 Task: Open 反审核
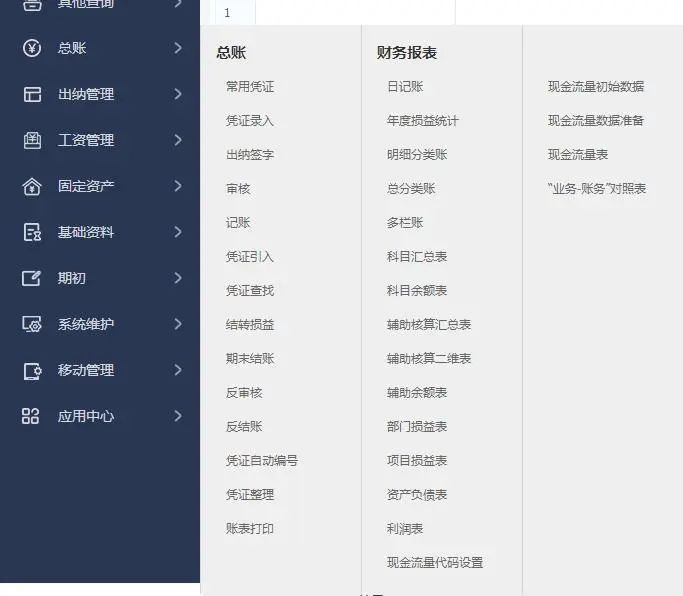244,393
